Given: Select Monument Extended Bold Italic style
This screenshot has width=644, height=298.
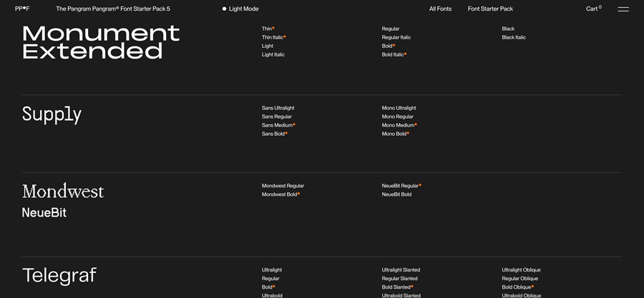Looking at the screenshot, I should pyautogui.click(x=394, y=54).
